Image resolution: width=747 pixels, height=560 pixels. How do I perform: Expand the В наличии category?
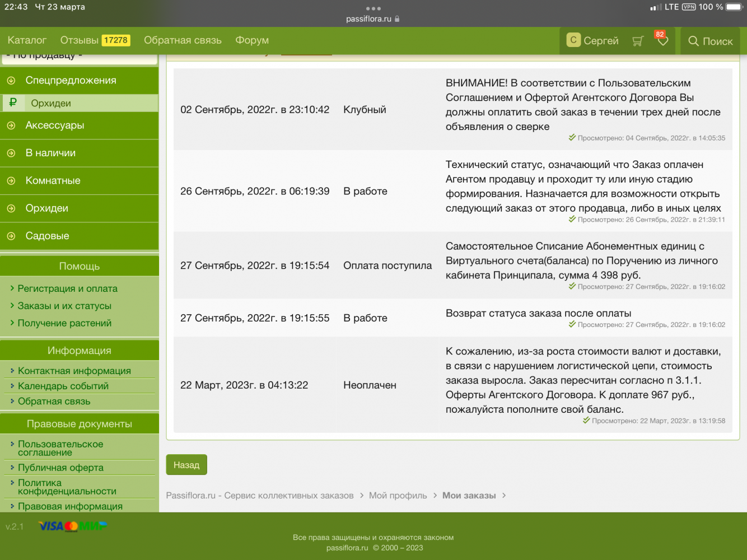[50, 153]
